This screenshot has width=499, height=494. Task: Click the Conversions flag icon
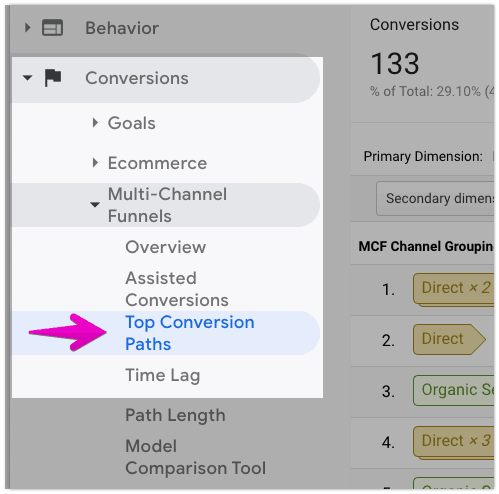pyautogui.click(x=53, y=78)
